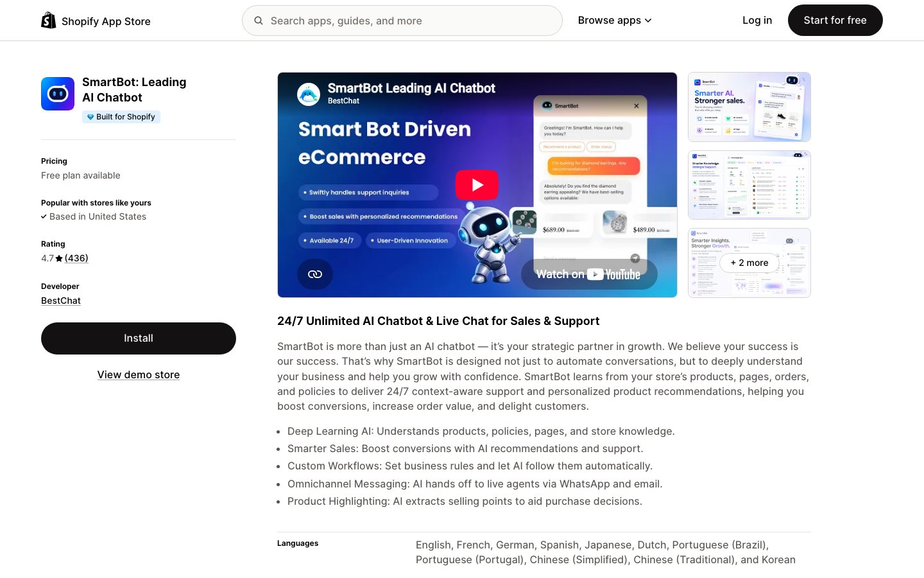The height and width of the screenshot is (578, 924).
Task: Click the Shopify bag logo icon
Action: click(49, 21)
